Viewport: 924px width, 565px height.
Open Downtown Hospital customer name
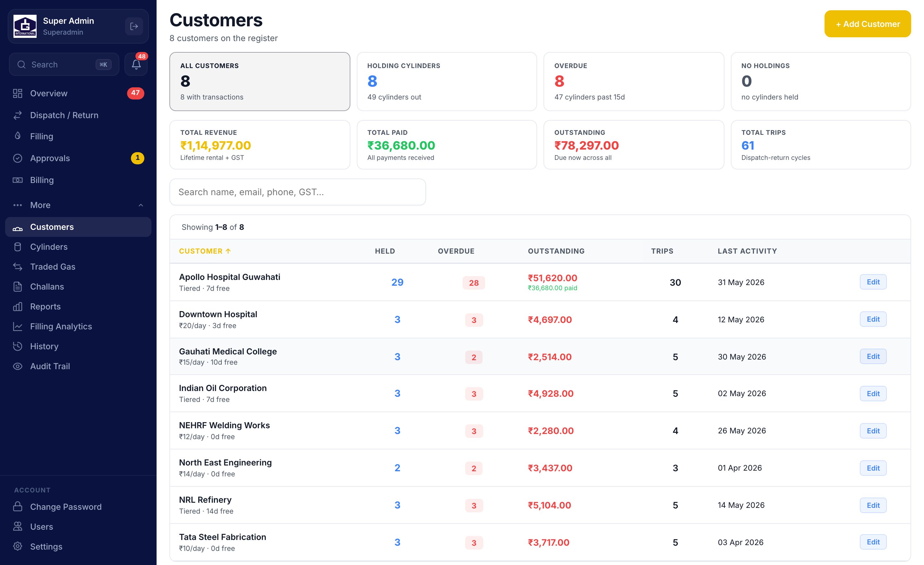pos(218,314)
